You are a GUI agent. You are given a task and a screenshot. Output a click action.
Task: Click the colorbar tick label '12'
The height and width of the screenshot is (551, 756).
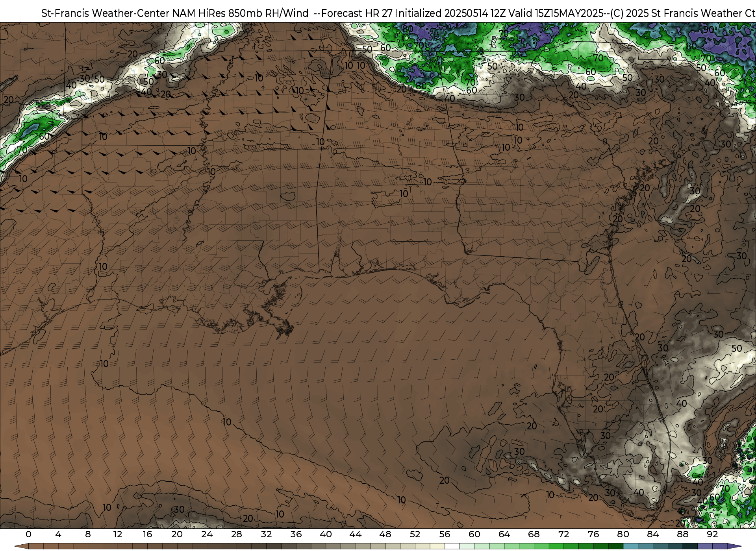pyautogui.click(x=118, y=534)
